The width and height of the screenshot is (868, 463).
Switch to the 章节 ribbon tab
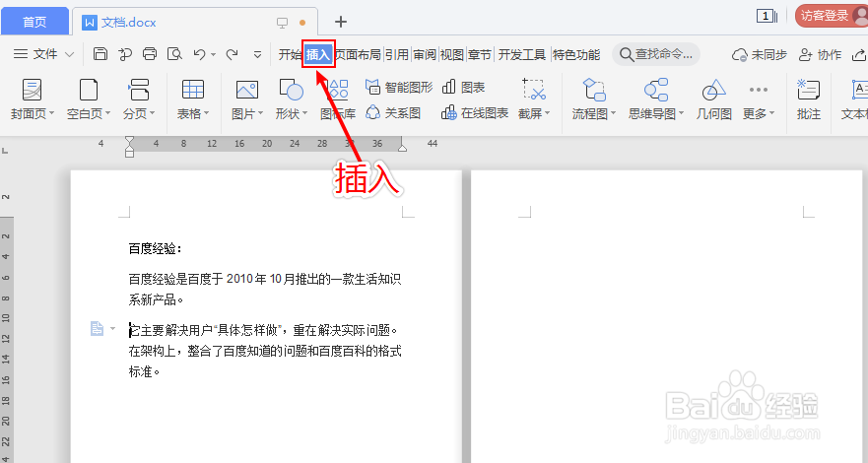(480, 54)
